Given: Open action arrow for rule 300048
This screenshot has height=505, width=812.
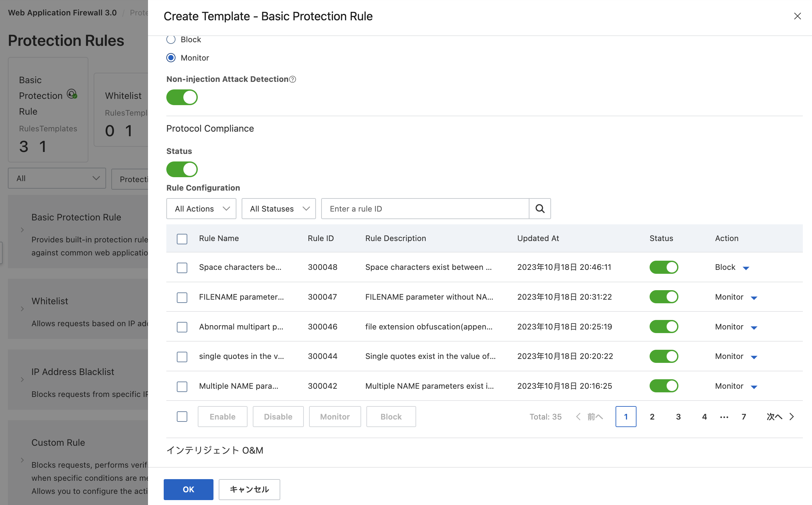Looking at the screenshot, I should 746,268.
